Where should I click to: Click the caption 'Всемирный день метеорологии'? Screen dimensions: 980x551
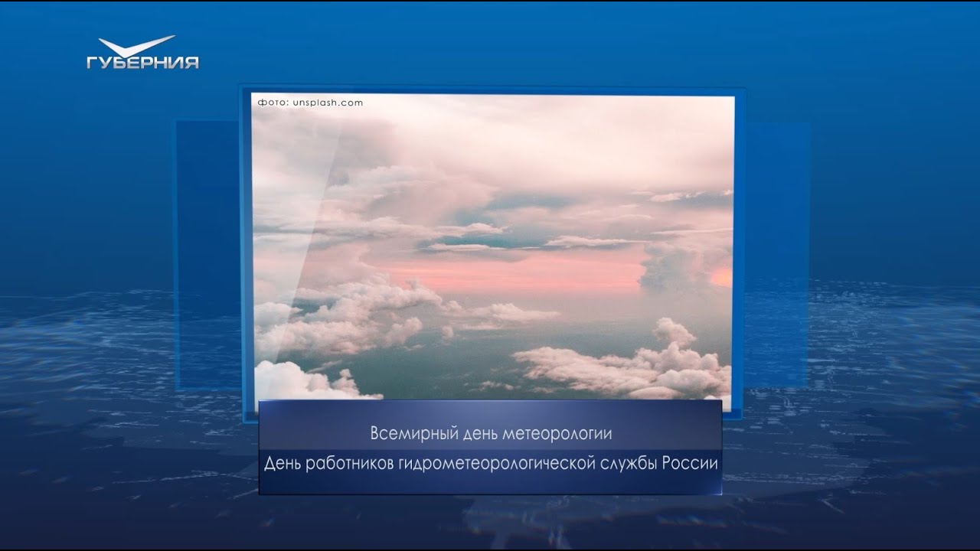491,434
